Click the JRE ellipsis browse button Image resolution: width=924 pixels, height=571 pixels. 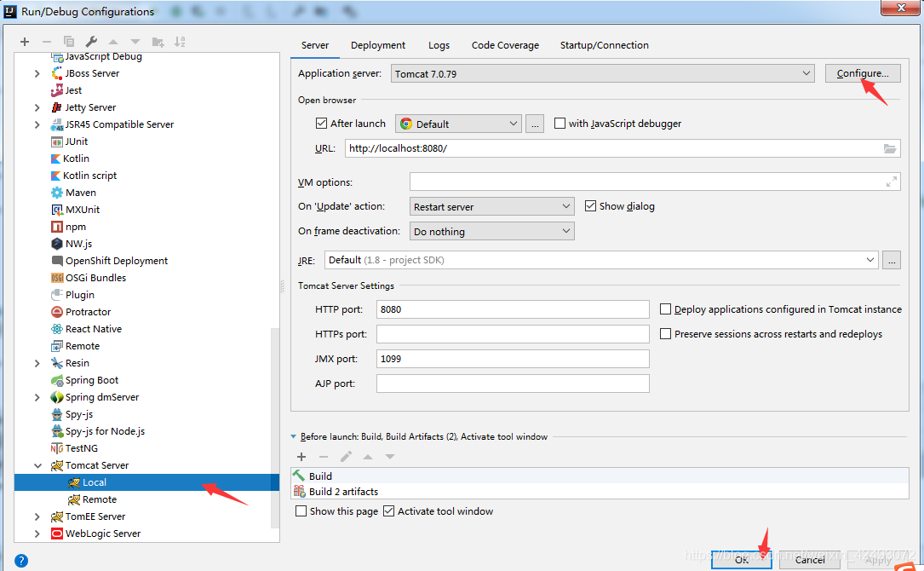(891, 260)
